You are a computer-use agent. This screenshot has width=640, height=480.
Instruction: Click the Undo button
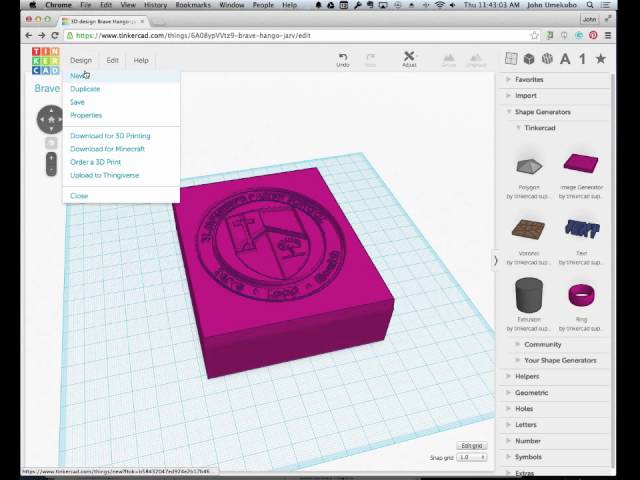(343, 60)
